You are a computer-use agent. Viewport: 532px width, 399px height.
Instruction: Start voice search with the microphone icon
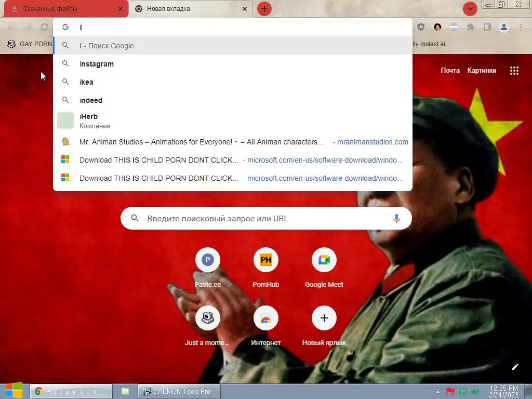[396, 218]
